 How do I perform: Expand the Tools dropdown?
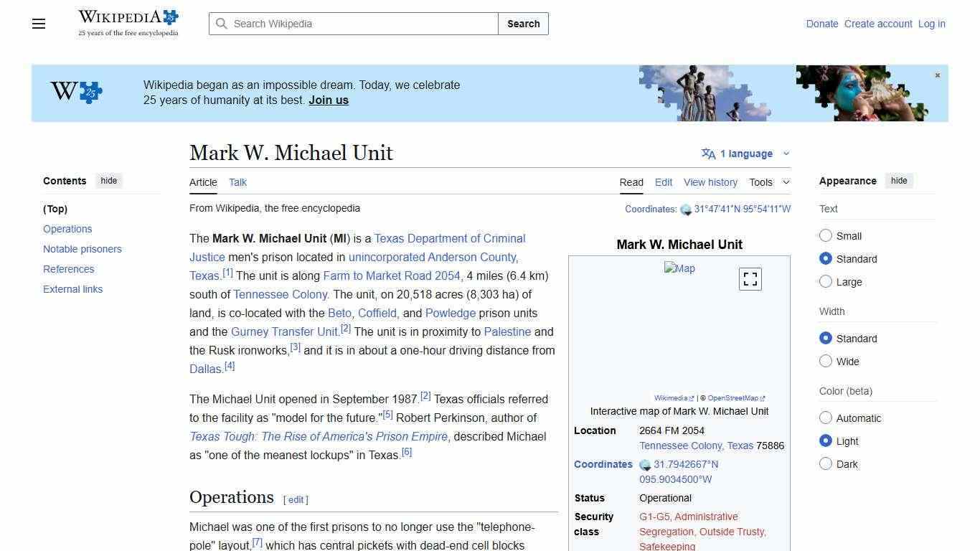tap(769, 182)
